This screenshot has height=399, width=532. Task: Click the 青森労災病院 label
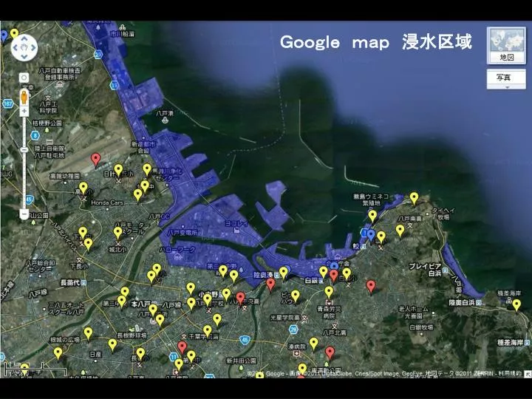coord(329,313)
